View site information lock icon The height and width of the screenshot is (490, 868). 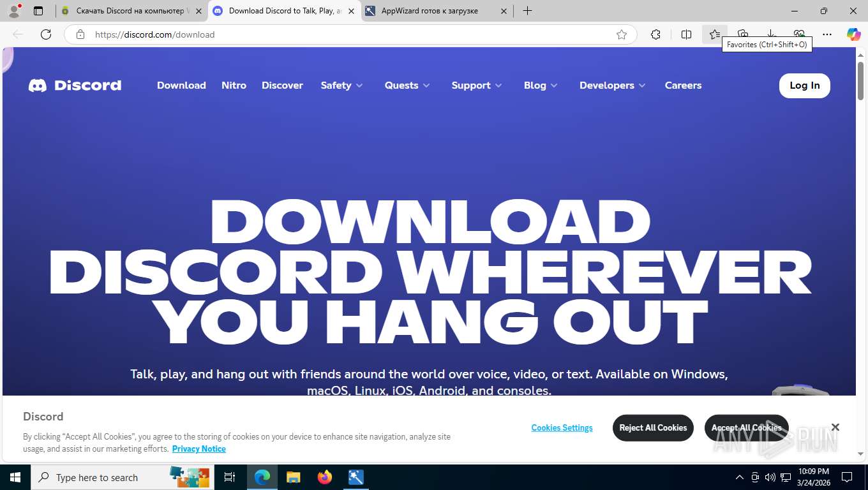pos(80,34)
